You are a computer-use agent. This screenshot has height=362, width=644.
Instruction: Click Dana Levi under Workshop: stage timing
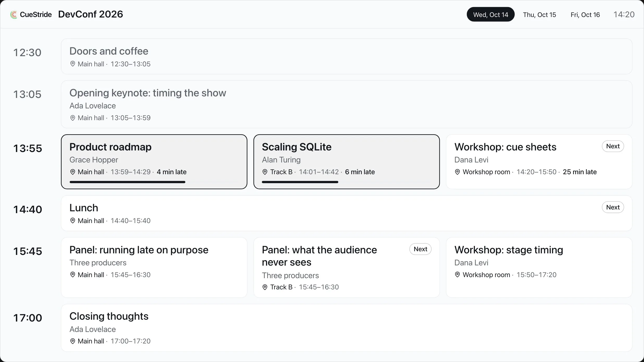point(471,263)
